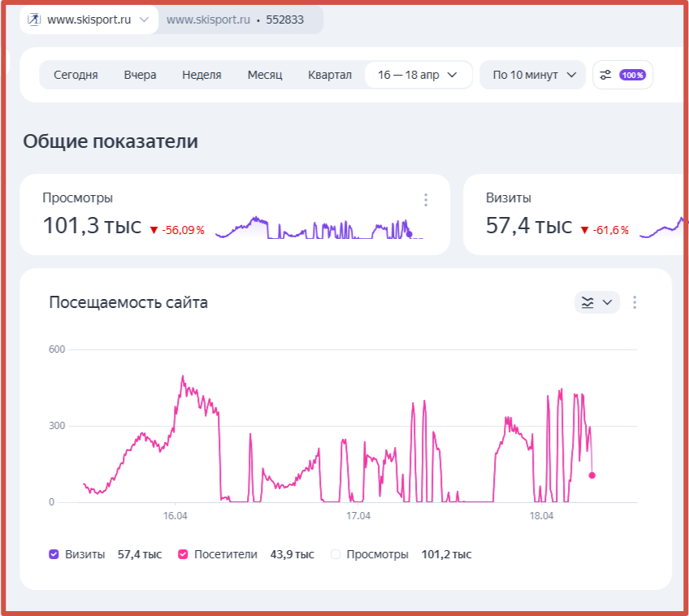Image resolution: width=689 pixels, height=616 pixels.
Task: Uncheck the Визиты series checkbox
Action: point(54,554)
